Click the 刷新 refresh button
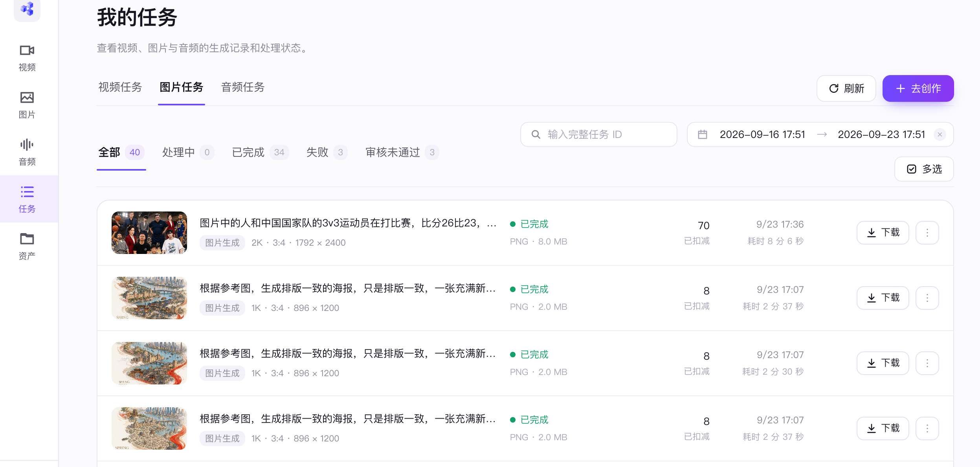Screen dimensions: 980x467 [x=846, y=88]
